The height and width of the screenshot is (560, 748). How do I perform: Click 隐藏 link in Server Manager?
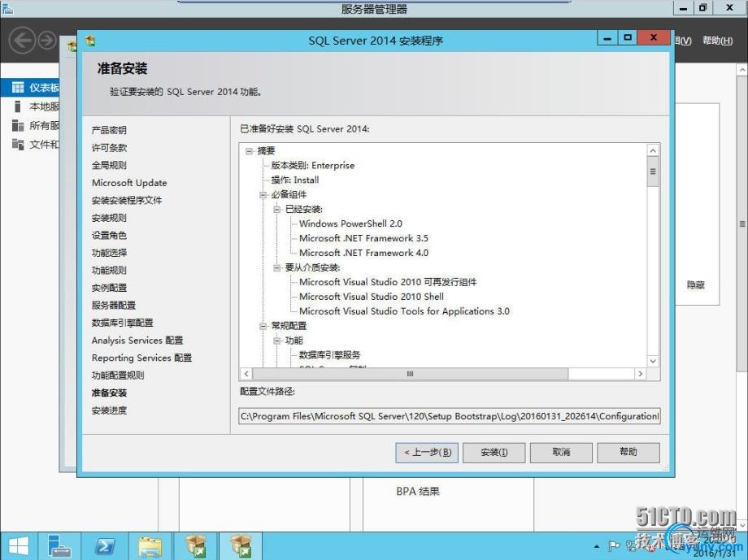click(x=695, y=285)
